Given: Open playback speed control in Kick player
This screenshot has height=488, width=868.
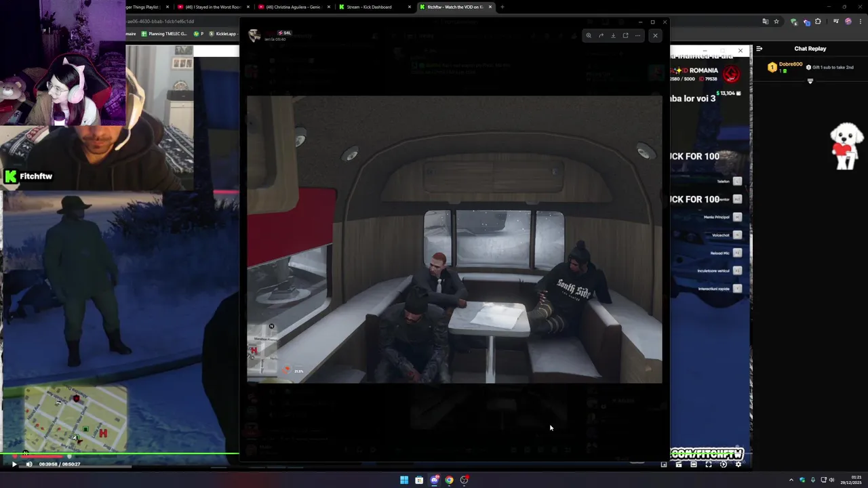Looking at the screenshot, I should (724, 464).
